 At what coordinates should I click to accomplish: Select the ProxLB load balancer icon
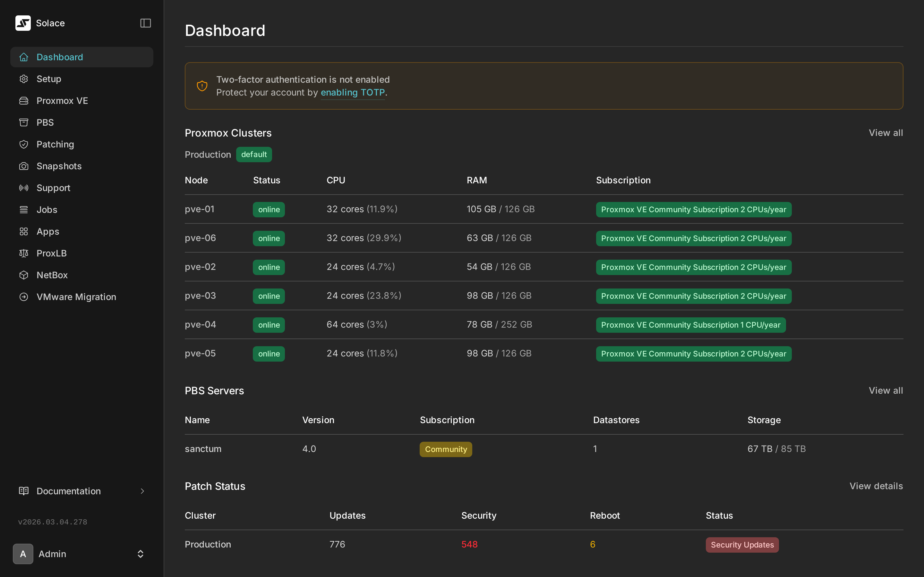(x=23, y=253)
